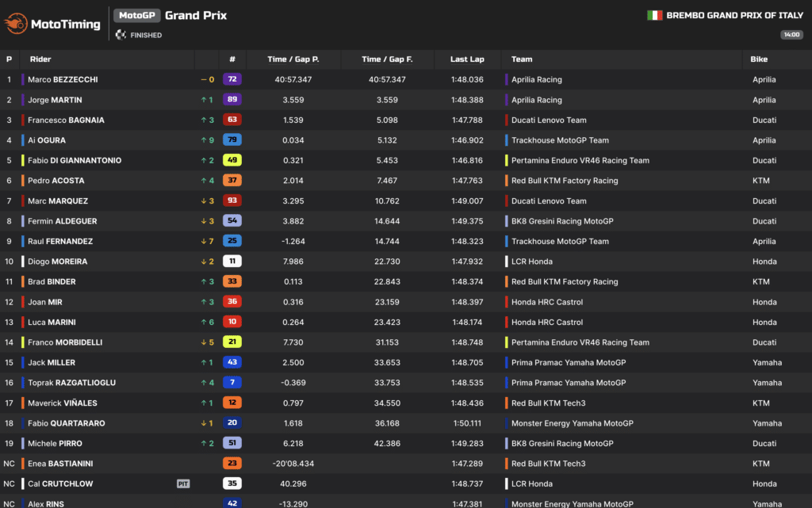Click Ogura's position change up 9
Screen dimensions: 812x508
click(207, 140)
